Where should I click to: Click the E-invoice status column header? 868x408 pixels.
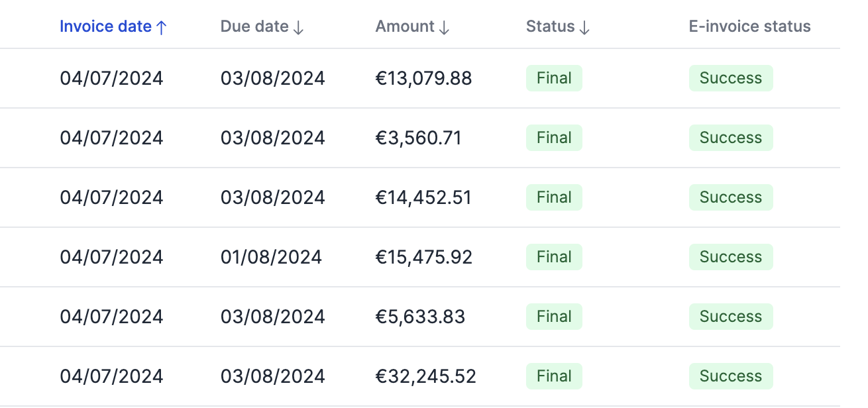[x=749, y=26]
